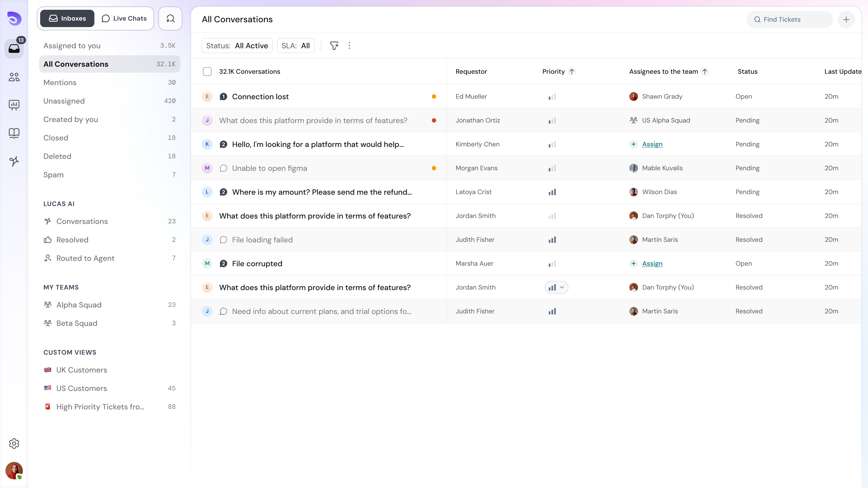868x488 pixels.
Task: Open the teams icon in the sidebar rail
Action: tap(14, 77)
